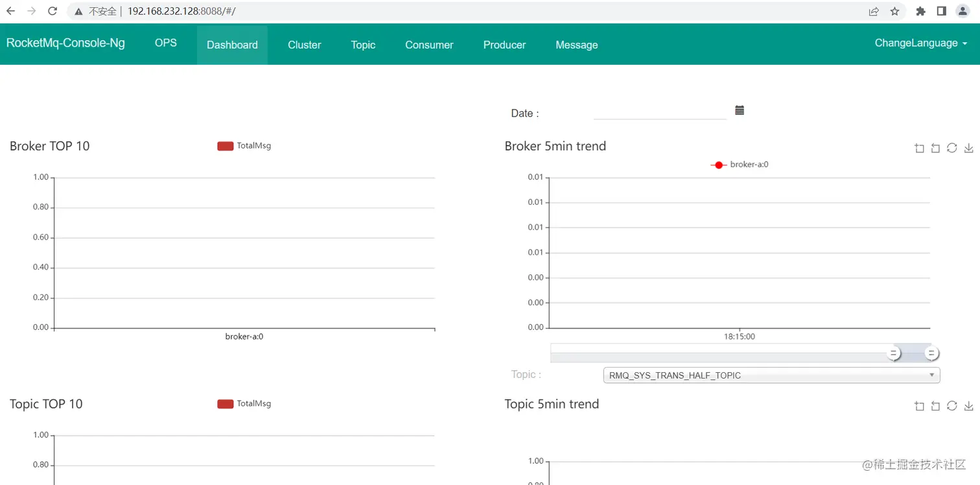Screen dimensions: 980x485
Task: Click the 'Broker 5min trend' chart title
Action: click(555, 146)
